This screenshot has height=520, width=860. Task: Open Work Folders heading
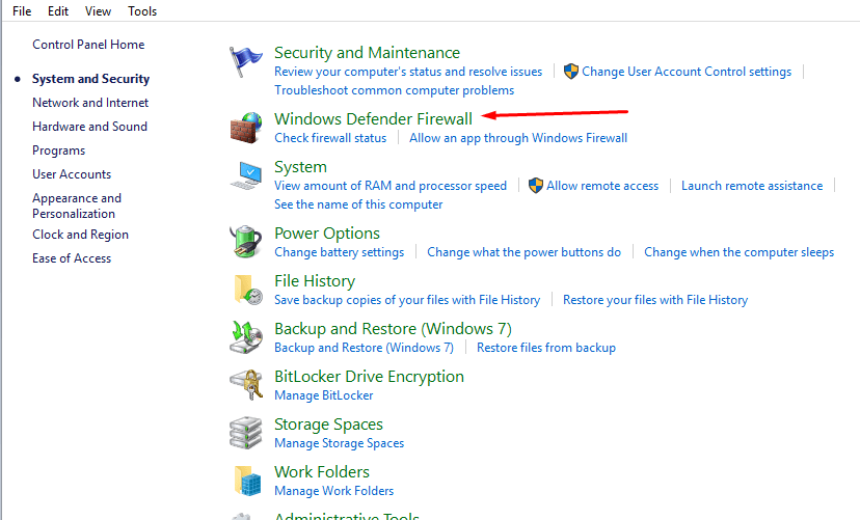pos(322,472)
